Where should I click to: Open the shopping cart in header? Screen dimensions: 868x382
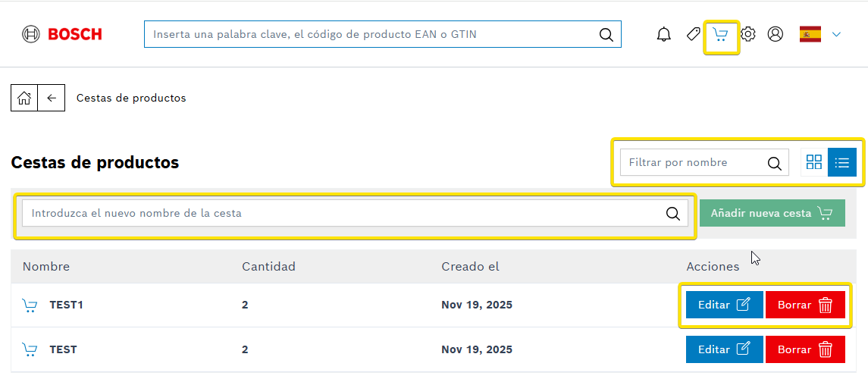pos(721,35)
